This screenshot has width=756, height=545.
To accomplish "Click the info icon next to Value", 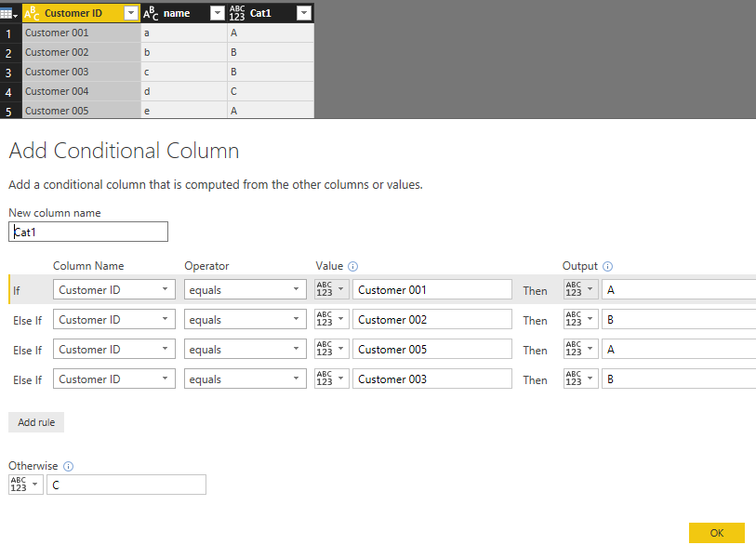I will pyautogui.click(x=353, y=266).
